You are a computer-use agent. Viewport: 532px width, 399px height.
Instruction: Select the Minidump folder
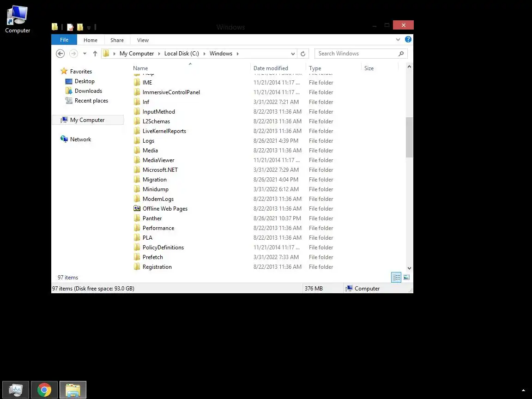click(x=155, y=189)
